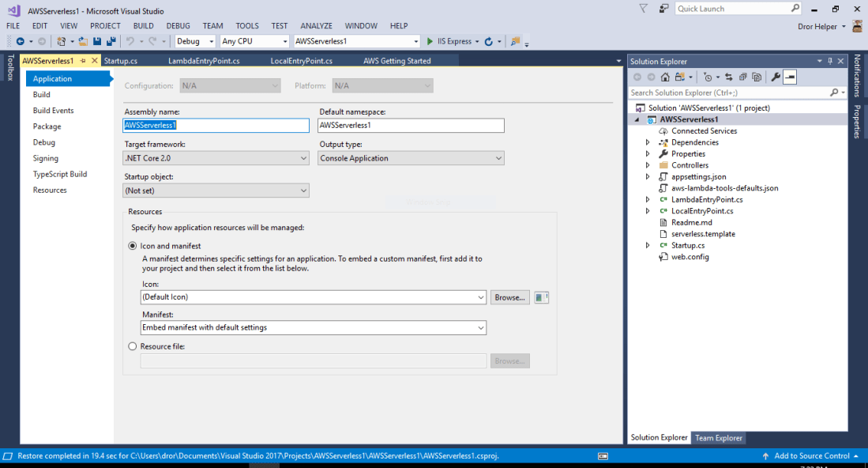The image size is (868, 468).
Task: Click Add to Source Control in status bar
Action: (x=811, y=456)
